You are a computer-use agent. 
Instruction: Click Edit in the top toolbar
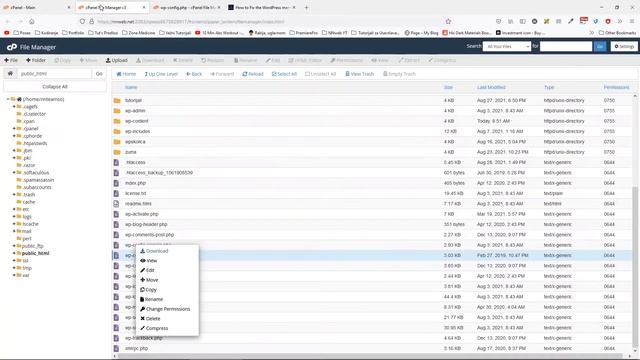pos(273,60)
